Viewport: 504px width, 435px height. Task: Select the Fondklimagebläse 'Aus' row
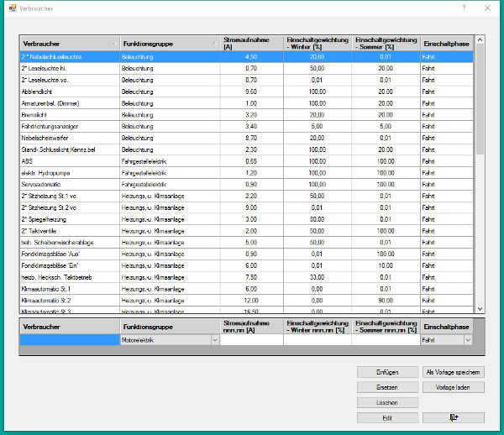tap(246, 254)
